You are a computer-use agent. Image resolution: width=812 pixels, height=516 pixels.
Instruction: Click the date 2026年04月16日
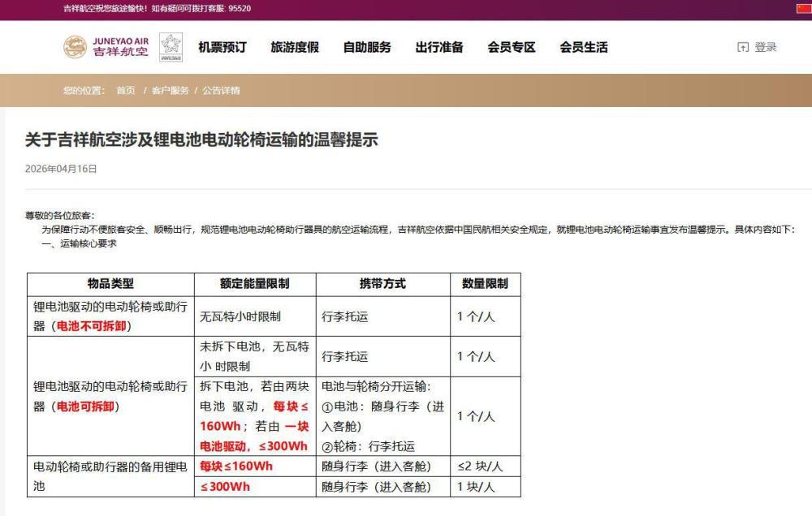point(61,169)
